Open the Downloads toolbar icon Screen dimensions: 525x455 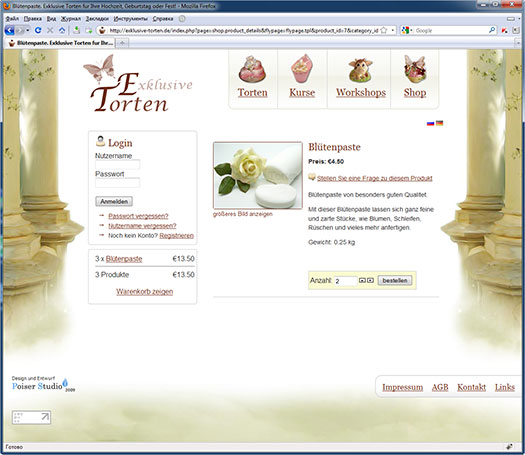pos(77,30)
